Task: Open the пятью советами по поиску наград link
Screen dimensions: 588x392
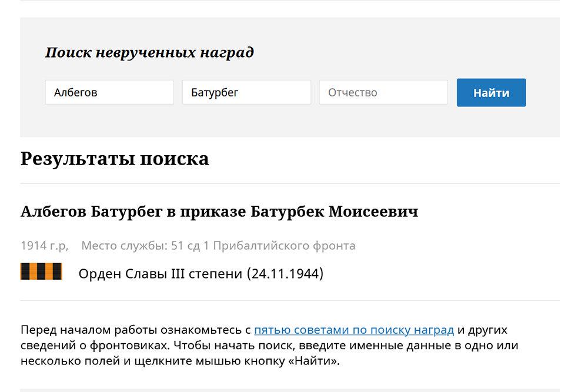Action: coord(353,330)
